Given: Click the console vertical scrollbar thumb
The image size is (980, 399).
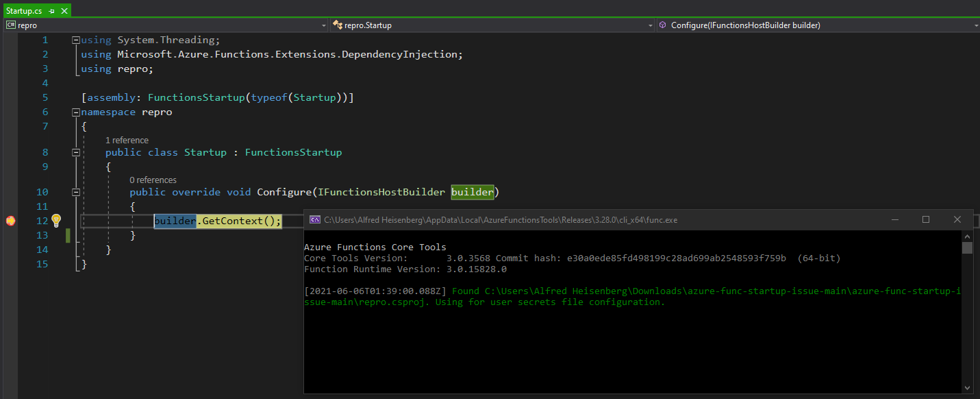Looking at the screenshot, I should 967,247.
